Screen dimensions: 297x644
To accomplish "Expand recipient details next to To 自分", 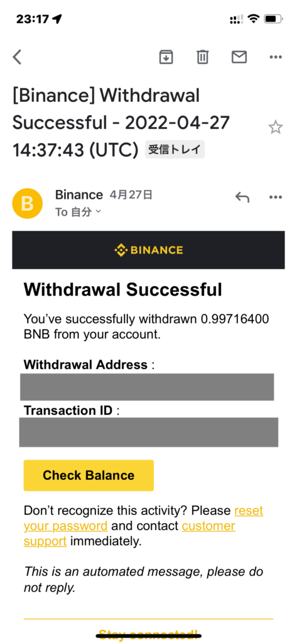I will [98, 212].
